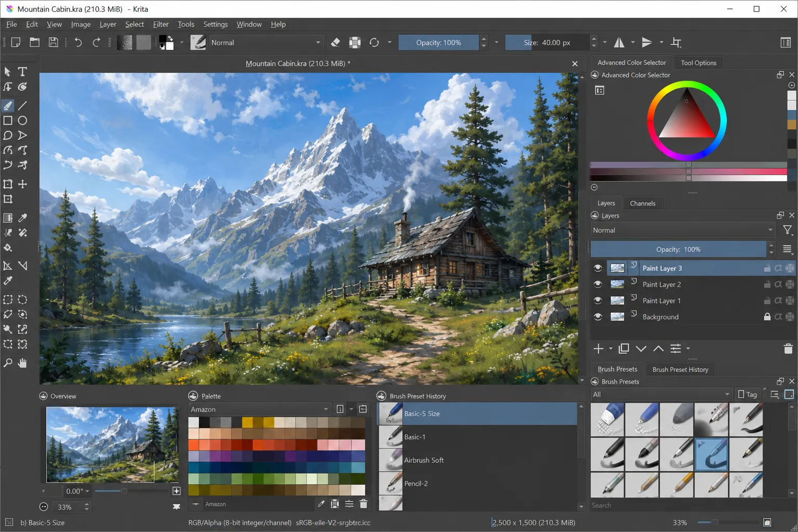Hide Paint Layer 1 with eye icon
This screenshot has height=532, width=798.
(598, 300)
